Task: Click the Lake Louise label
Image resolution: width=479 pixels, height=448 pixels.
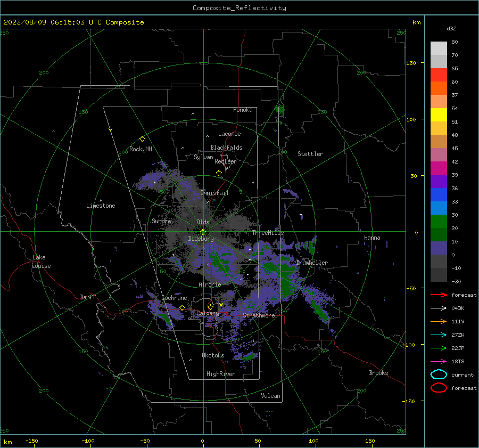Action: pyautogui.click(x=41, y=262)
